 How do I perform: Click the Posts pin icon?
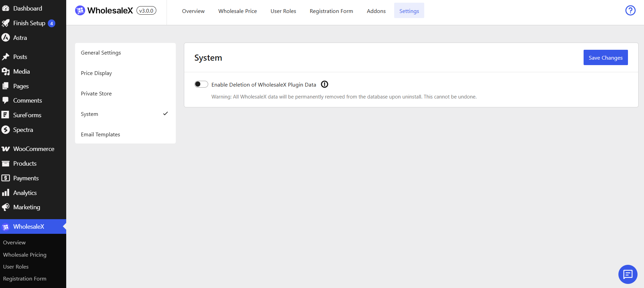(5, 57)
